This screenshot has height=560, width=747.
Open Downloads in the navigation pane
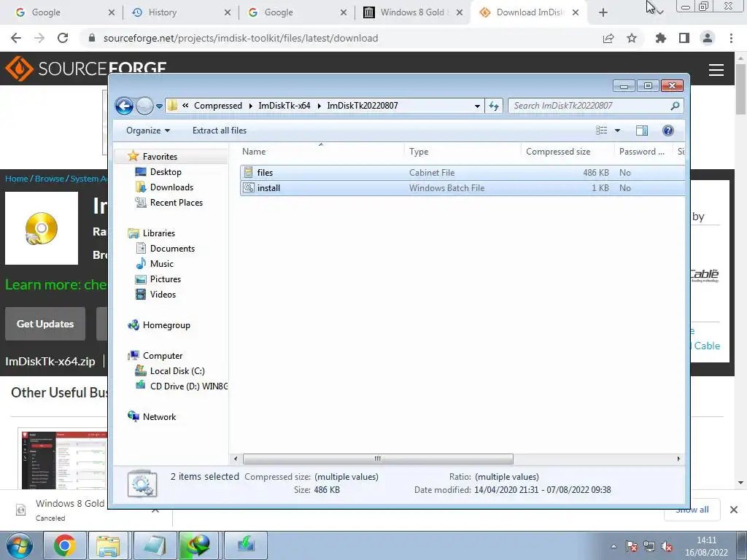click(x=171, y=187)
